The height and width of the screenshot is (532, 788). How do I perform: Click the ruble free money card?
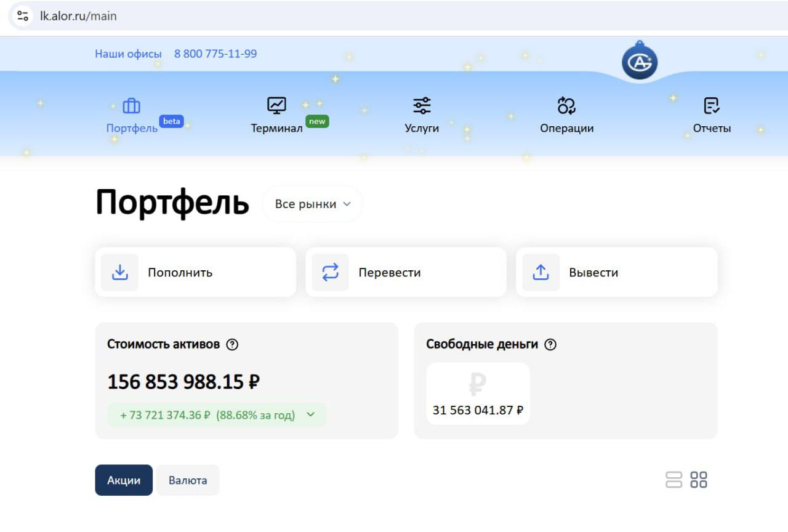[478, 393]
